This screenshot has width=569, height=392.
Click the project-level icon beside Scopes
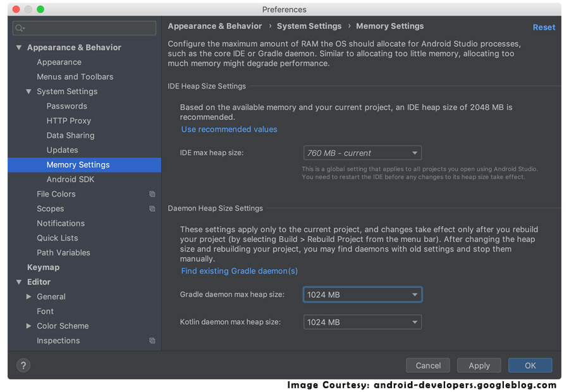152,209
